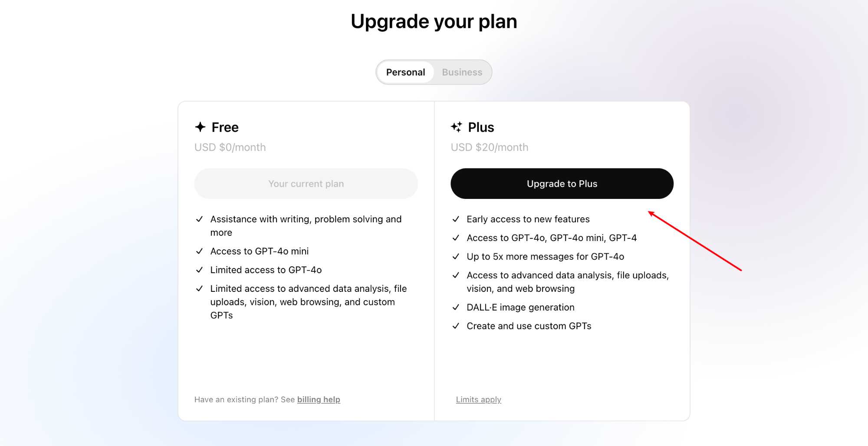Click checkmark next to Create and use custom GPTs

click(x=456, y=326)
